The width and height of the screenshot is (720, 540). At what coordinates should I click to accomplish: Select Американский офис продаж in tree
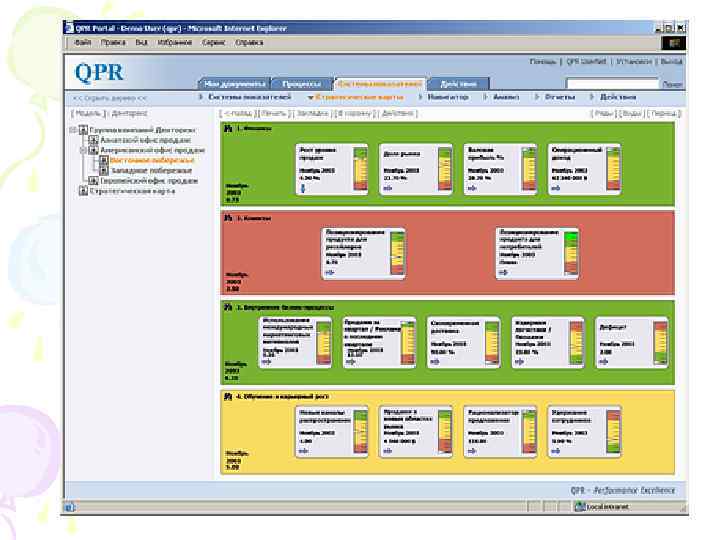pos(152,150)
